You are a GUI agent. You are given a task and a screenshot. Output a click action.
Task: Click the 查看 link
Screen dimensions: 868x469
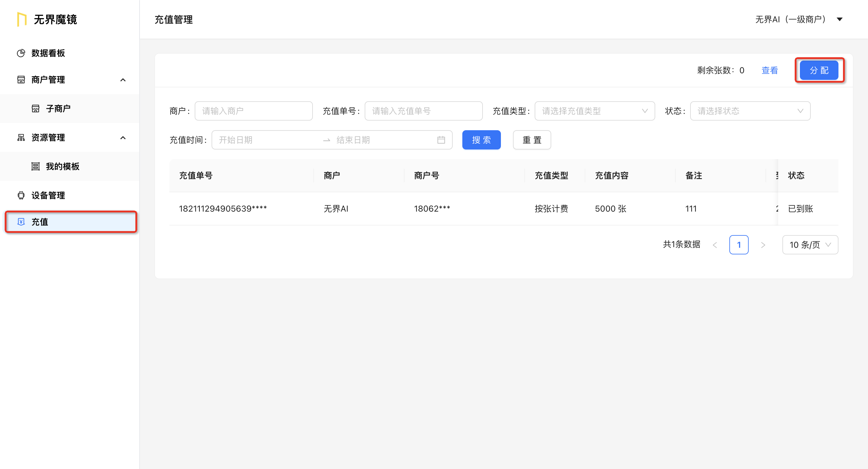(770, 71)
